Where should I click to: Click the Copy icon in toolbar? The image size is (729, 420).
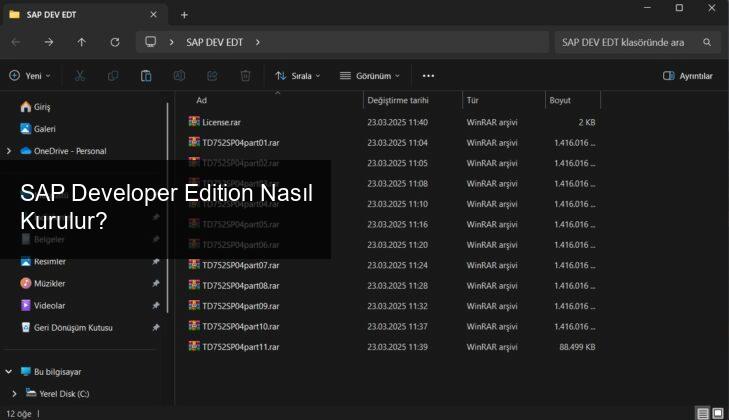(x=113, y=75)
